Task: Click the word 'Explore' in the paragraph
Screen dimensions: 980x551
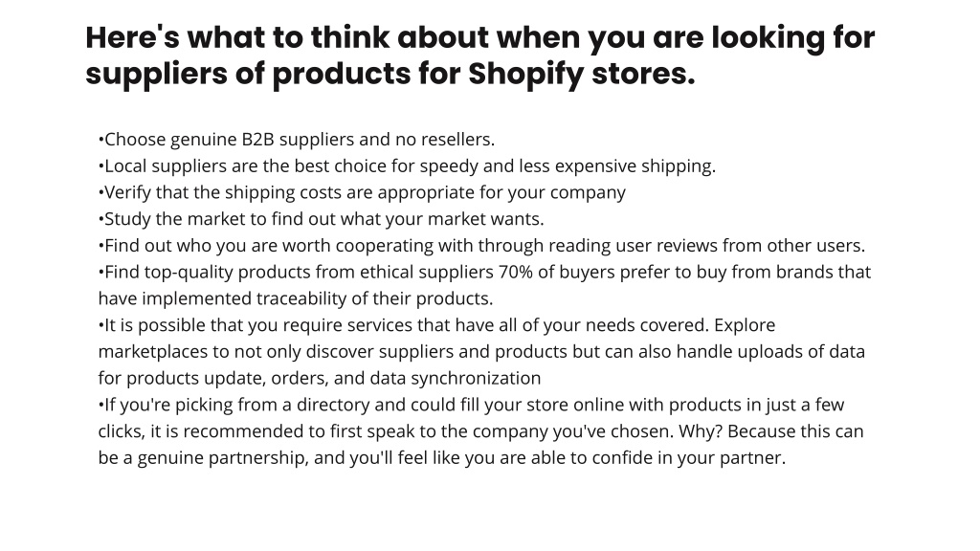Action: click(x=745, y=325)
